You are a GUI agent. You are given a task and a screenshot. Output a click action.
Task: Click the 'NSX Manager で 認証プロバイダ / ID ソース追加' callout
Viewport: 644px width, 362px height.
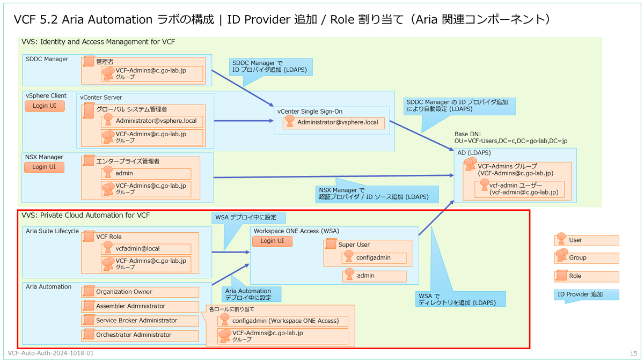point(377,194)
